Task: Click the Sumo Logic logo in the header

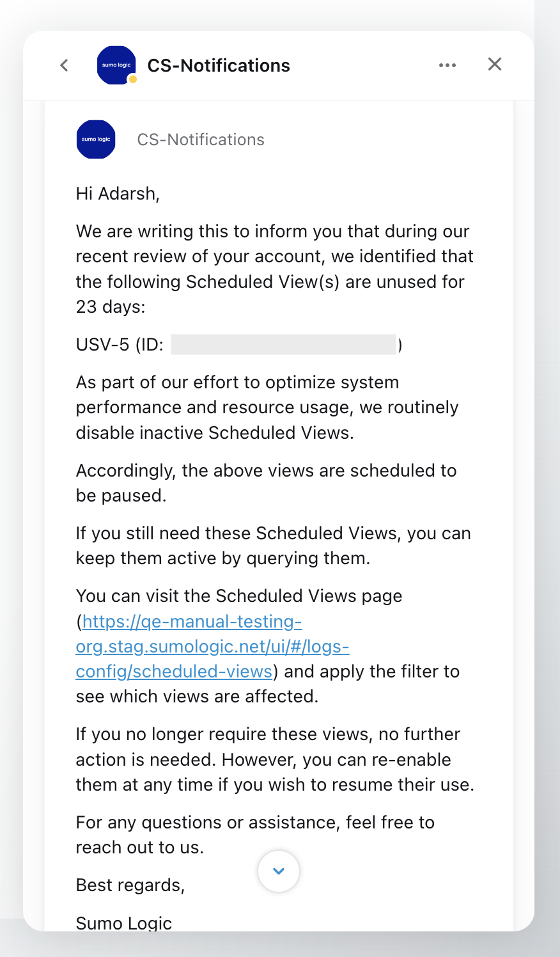Action: tap(116, 65)
